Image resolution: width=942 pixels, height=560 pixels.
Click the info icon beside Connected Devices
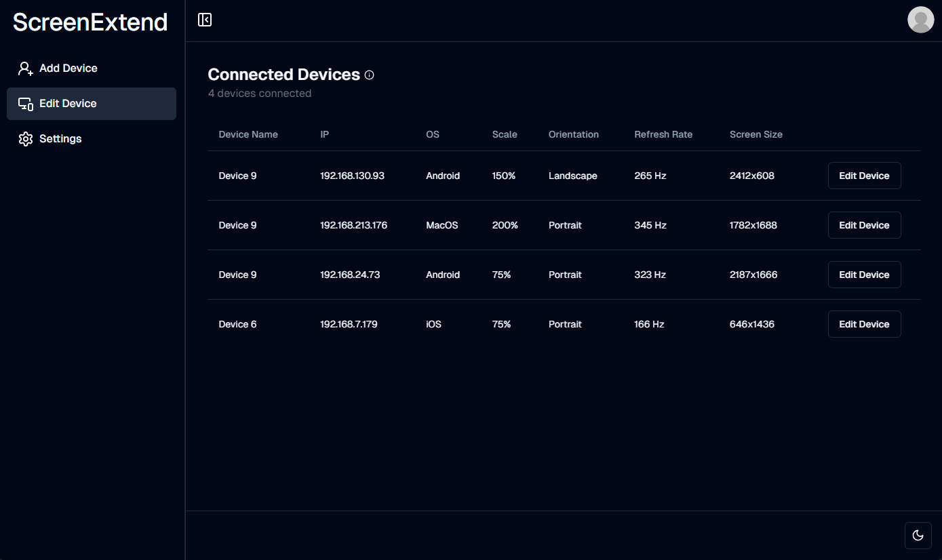pyautogui.click(x=370, y=75)
